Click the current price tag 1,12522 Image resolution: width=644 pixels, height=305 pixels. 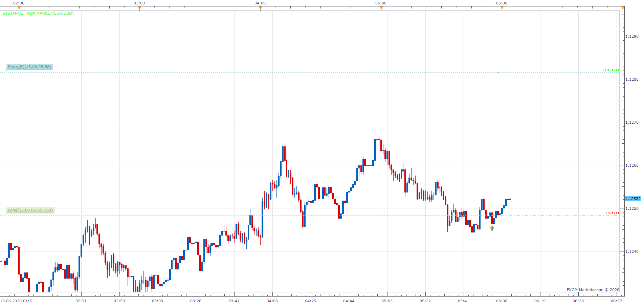[x=632, y=199]
